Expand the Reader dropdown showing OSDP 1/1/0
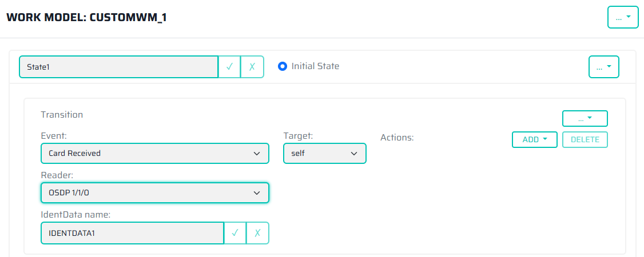Viewport: 644px width, 257px height. (x=154, y=193)
